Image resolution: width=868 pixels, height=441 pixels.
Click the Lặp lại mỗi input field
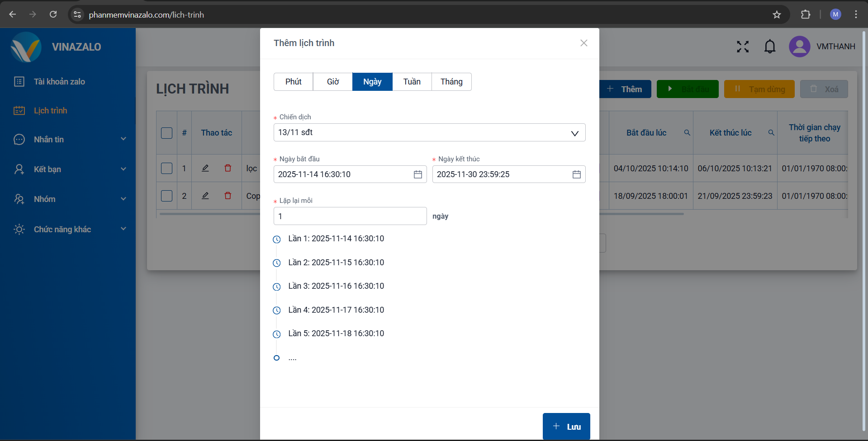(x=350, y=216)
